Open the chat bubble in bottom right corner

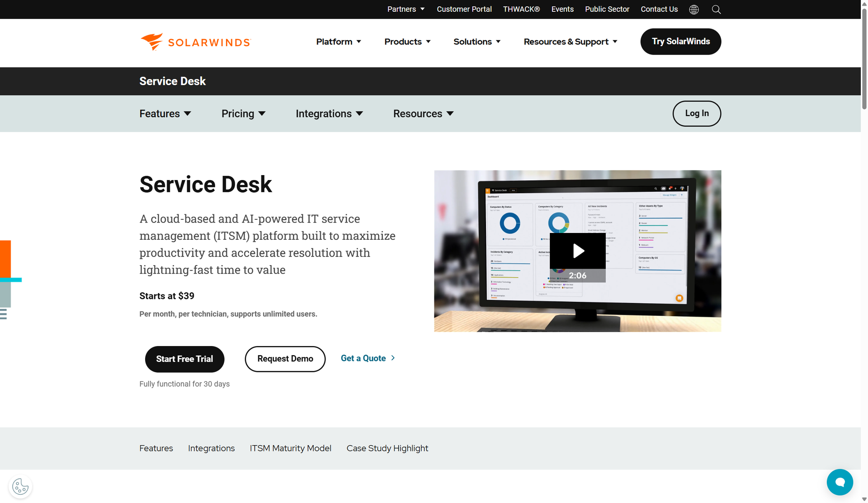pos(840,482)
